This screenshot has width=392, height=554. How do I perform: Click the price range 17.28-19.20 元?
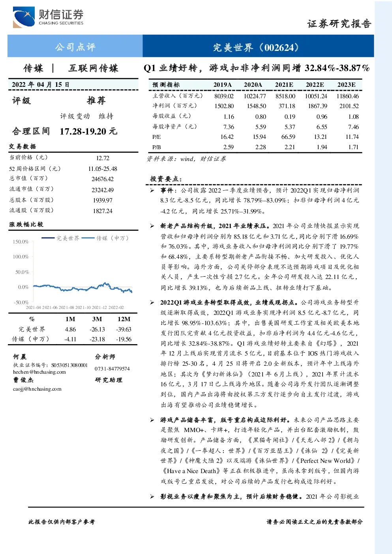click(88, 131)
